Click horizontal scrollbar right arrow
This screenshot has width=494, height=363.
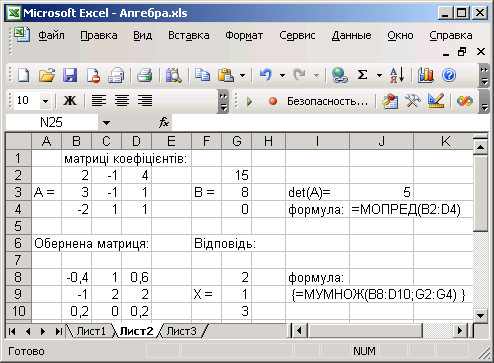pyautogui.click(x=460, y=331)
